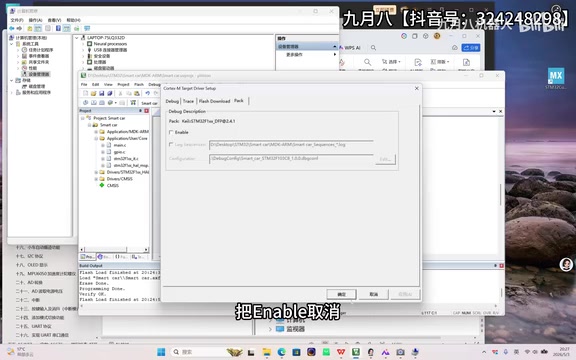The image size is (576, 360).
Task: Select main.c in the project tree
Action: tap(119, 145)
